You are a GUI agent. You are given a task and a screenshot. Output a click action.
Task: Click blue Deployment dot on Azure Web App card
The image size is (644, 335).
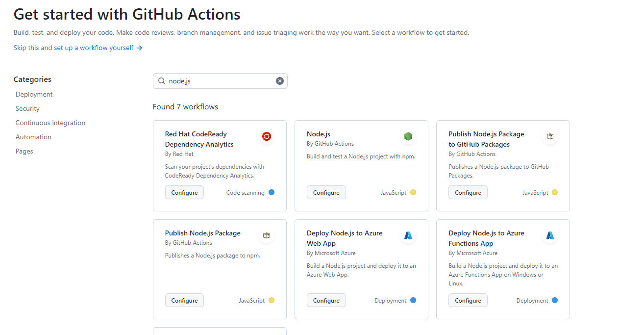[413, 300]
